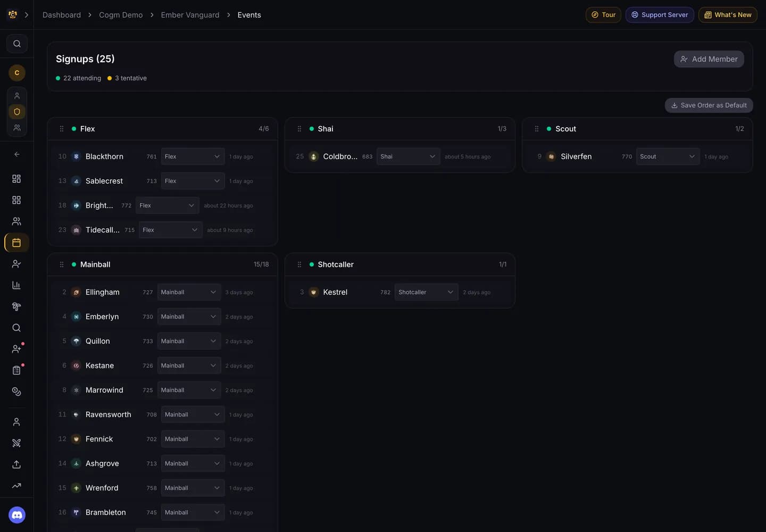Select the Events breadcrumb item
Viewport: 766px width, 532px height.
(249, 15)
